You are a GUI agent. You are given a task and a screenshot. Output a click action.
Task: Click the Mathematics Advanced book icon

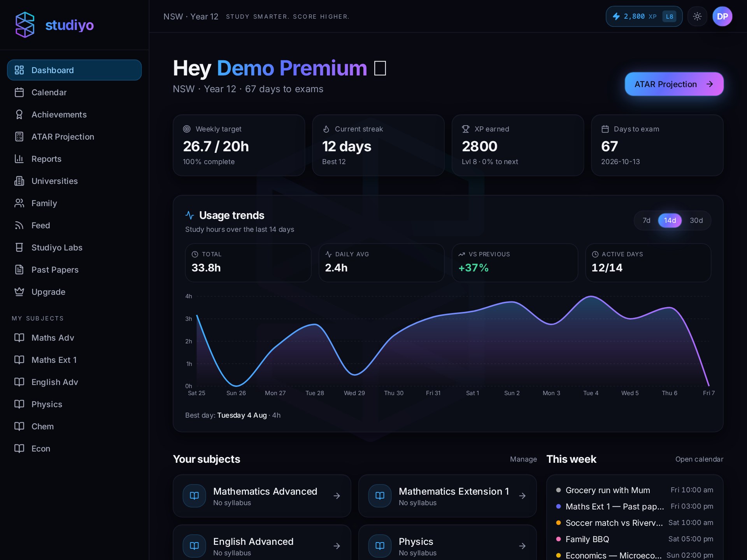coord(194,496)
